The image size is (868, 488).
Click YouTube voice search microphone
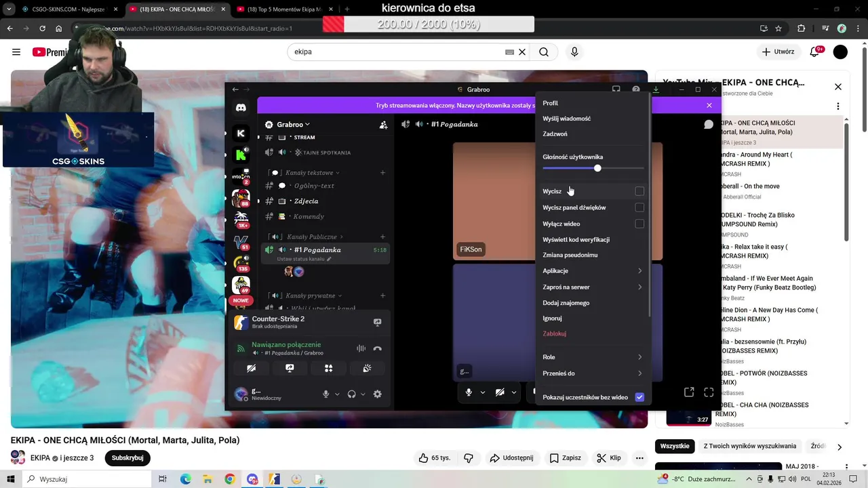(574, 52)
